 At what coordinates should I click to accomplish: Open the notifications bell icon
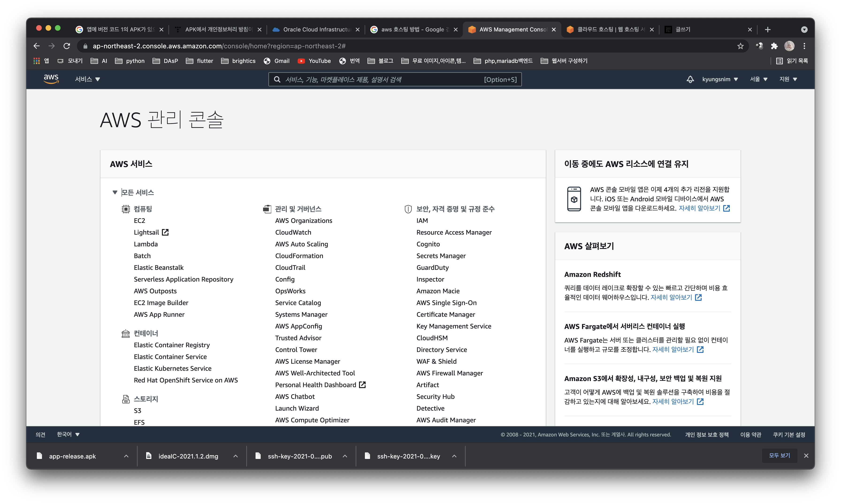pyautogui.click(x=690, y=79)
